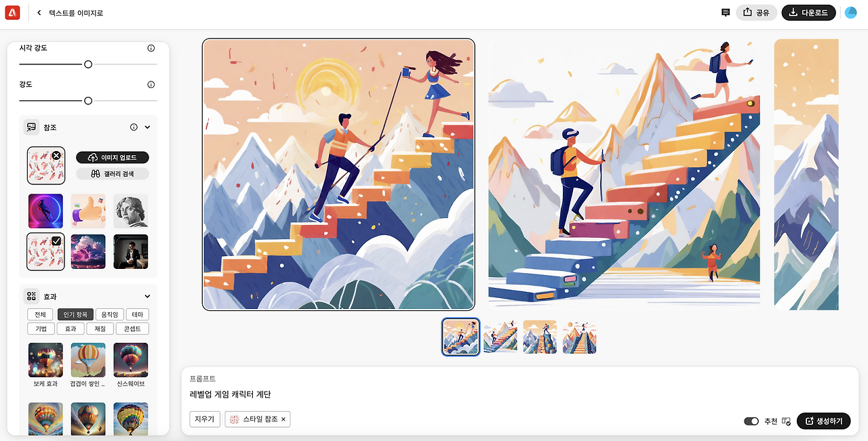Click the 생성하기 button

point(823,421)
